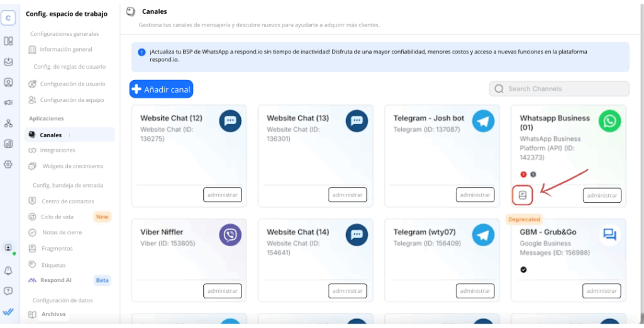Focus the Search Channels field
644x328 pixels.
click(559, 89)
